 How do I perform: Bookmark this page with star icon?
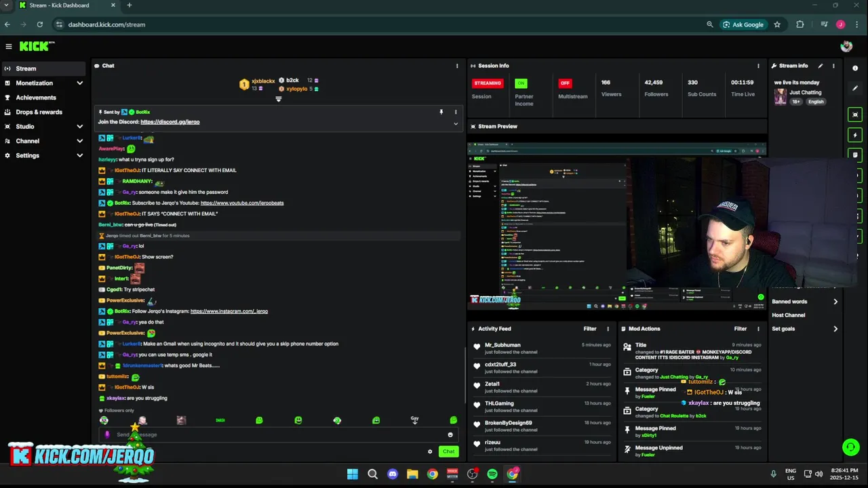[x=777, y=24]
